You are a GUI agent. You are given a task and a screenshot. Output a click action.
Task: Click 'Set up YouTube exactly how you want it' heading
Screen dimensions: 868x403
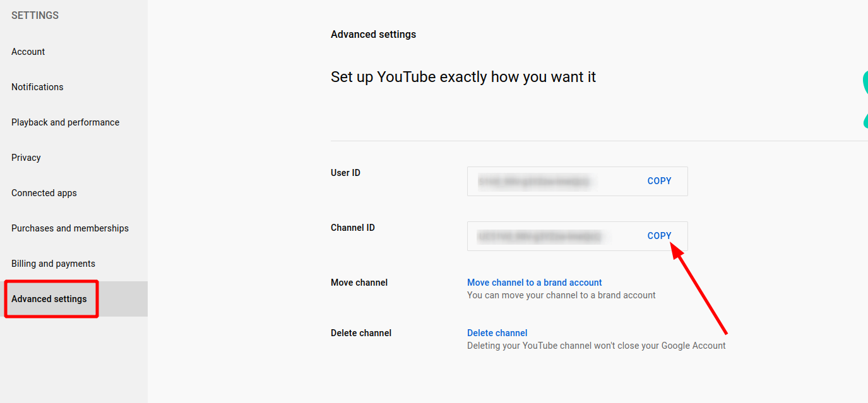463,77
